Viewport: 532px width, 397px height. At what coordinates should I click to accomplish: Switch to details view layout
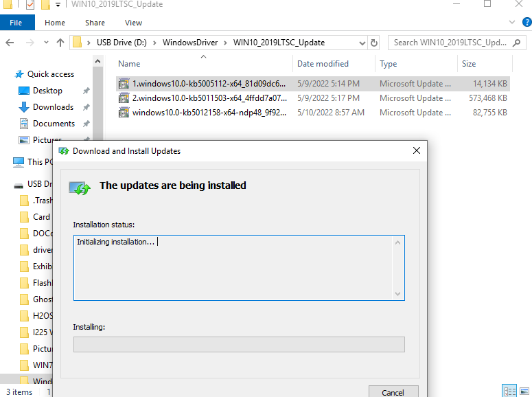(x=509, y=391)
